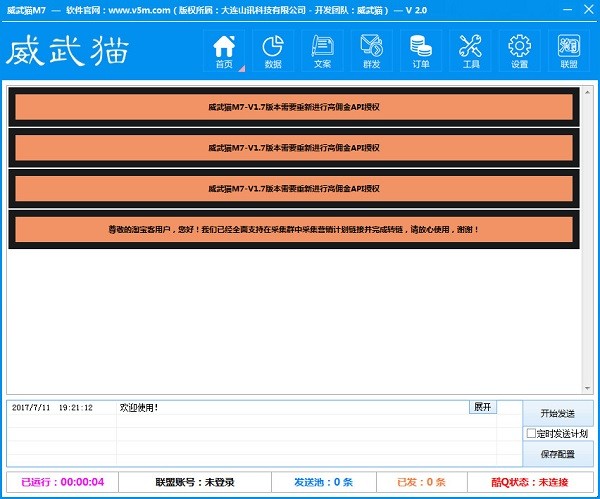Open the 设置 gear icon
Viewport: 600px width, 499px height.
pos(520,51)
